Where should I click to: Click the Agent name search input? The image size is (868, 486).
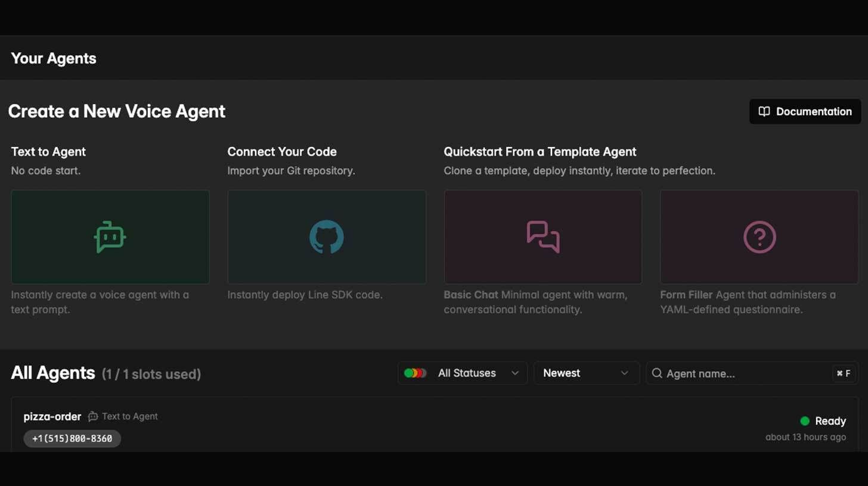click(733, 373)
